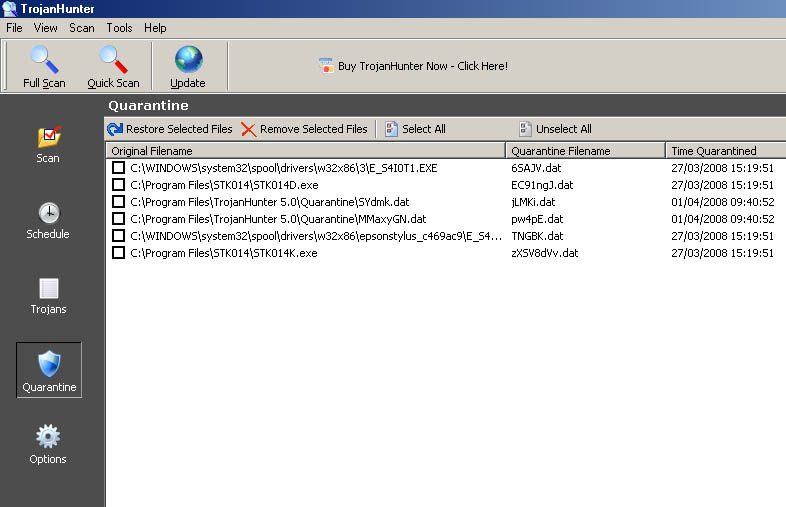Viewport: 786px width, 507px height.
Task: Click the Remove Selected Files label
Action: [314, 129]
